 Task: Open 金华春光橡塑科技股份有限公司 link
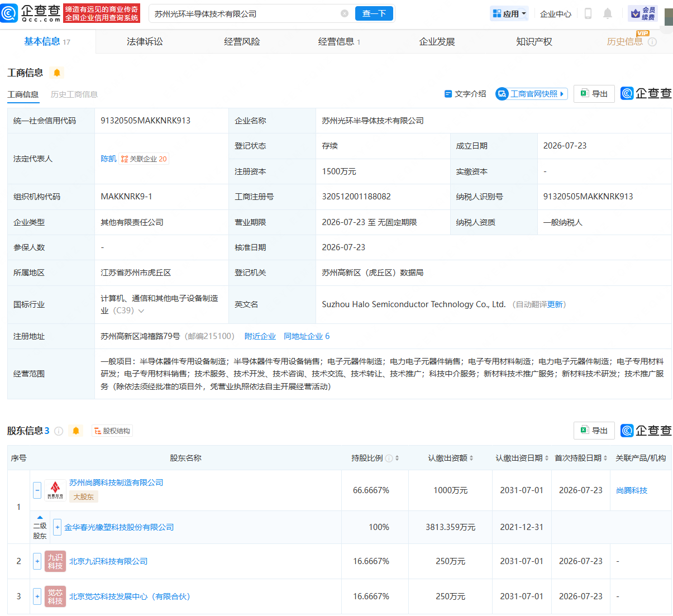(119, 527)
